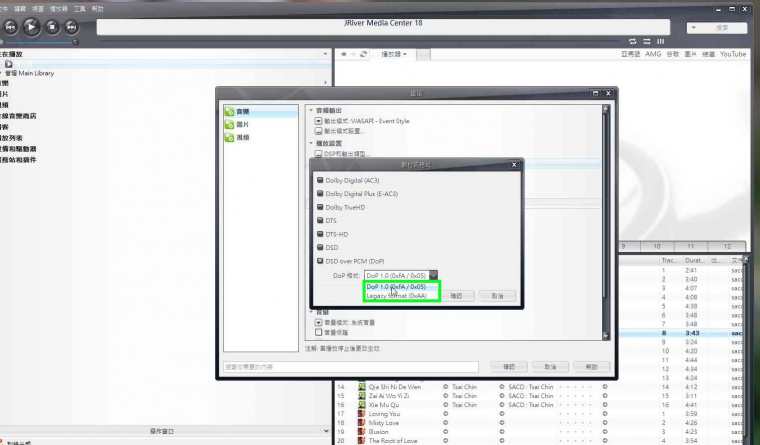This screenshot has width=760, height=445.
Task: Select the Main Library tree item
Action: point(30,73)
